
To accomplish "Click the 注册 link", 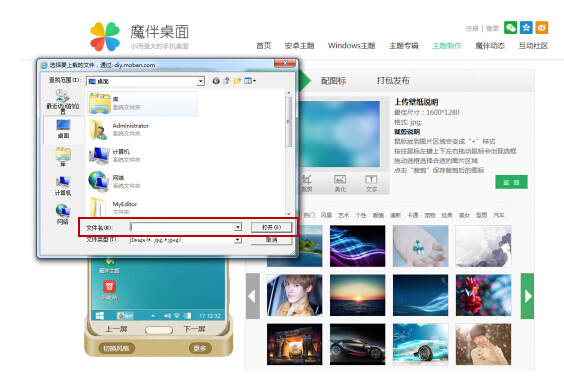I will click(472, 28).
